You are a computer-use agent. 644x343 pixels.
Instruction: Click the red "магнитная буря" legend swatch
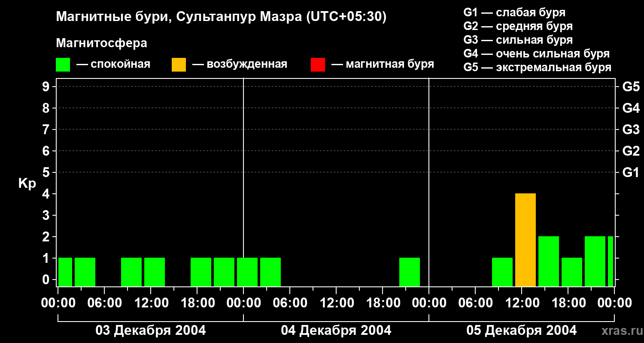pos(318,65)
